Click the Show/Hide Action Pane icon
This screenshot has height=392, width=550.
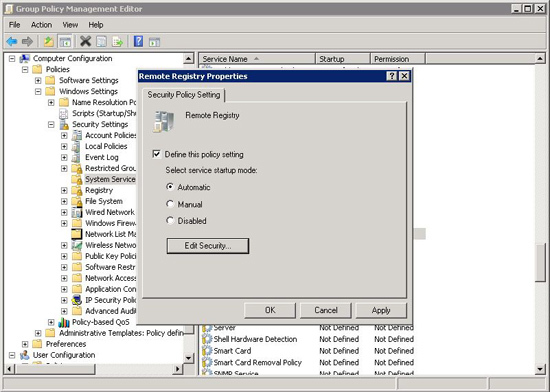pyautogui.click(x=154, y=42)
